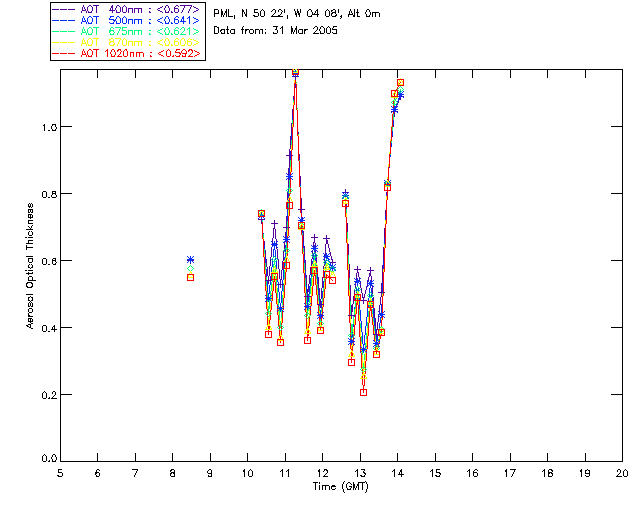640x512 pixels.
Task: Click the isolated red square marker near 8.5 GMT
Action: click(190, 278)
